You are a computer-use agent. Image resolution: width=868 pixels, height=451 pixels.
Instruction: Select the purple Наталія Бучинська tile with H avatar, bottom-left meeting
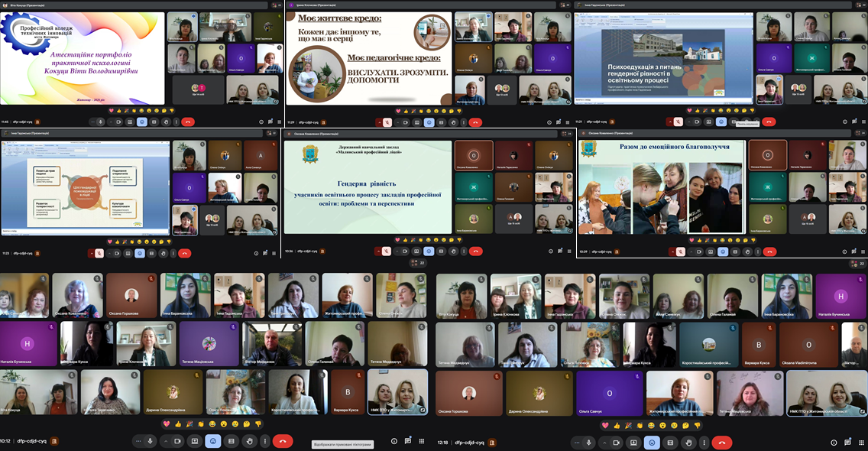(x=28, y=343)
